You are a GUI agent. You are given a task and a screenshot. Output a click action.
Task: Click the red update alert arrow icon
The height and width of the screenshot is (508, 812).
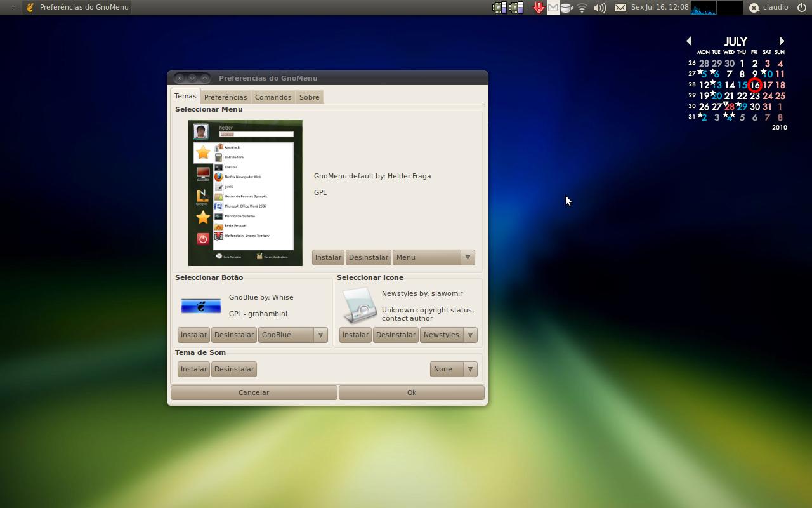tap(539, 8)
